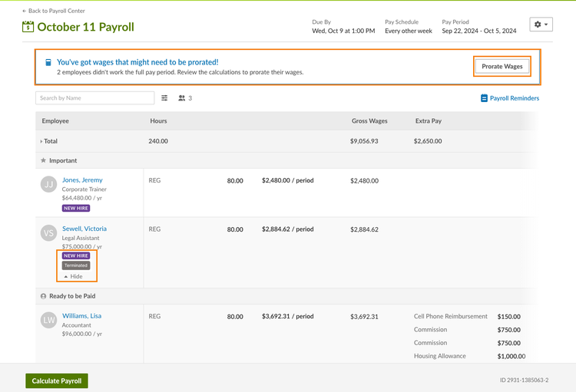Click the JJ avatar
Screen dimensions: 576x392
(x=48, y=184)
